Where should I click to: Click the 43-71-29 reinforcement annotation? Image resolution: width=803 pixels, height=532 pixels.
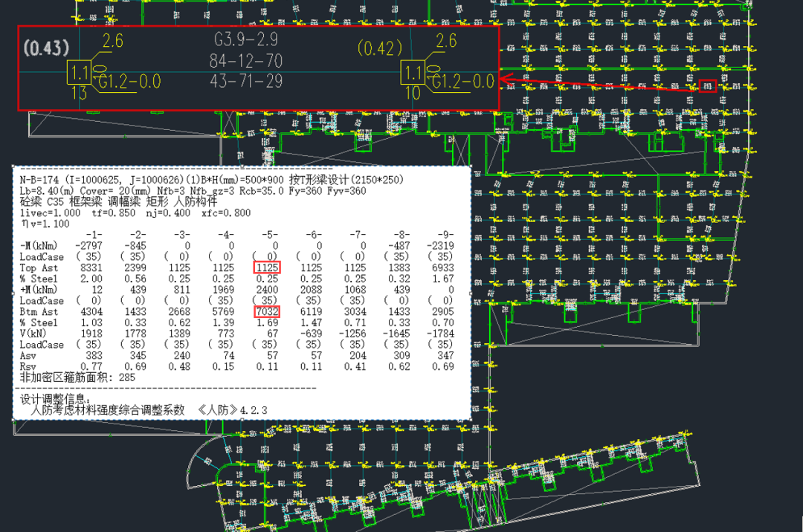[x=246, y=81]
